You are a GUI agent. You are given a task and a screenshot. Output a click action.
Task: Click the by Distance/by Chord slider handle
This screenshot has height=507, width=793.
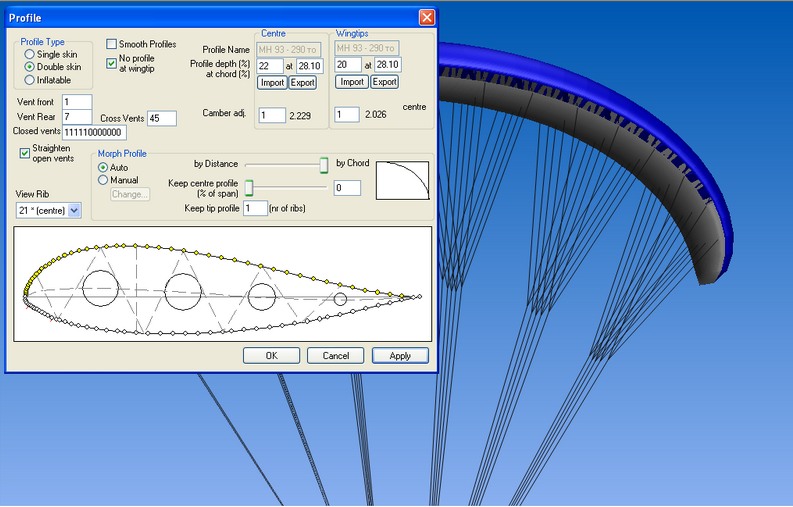(x=324, y=164)
